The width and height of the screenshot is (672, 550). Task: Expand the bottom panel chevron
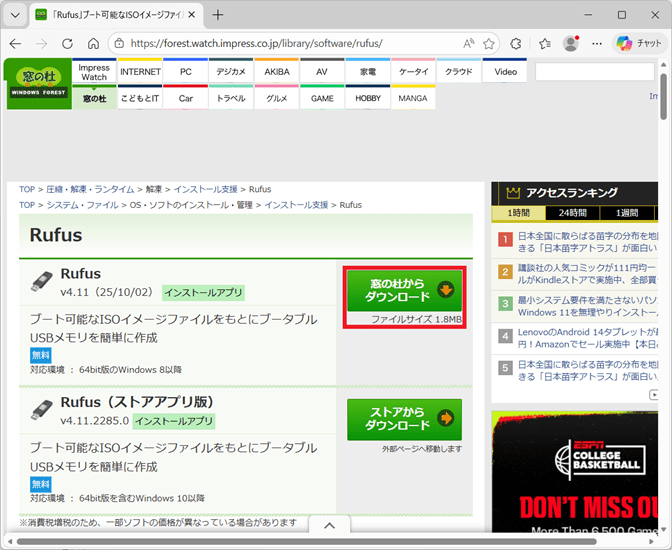pos(329,526)
